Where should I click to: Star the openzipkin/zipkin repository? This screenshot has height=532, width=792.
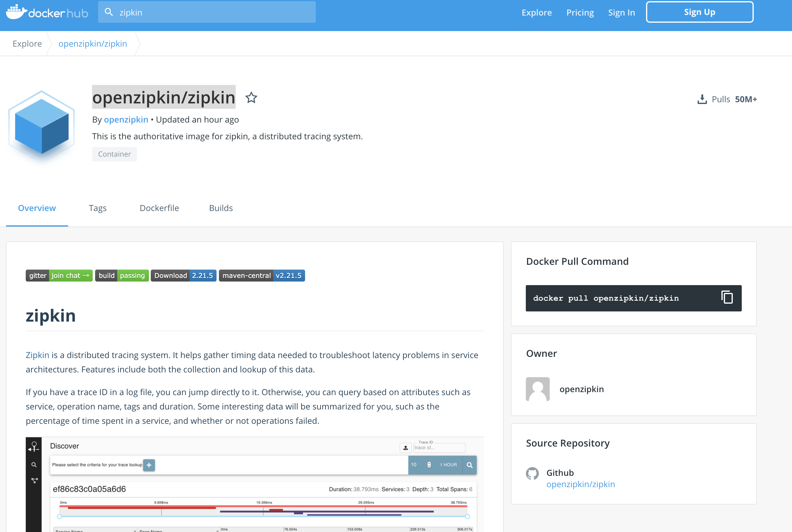point(251,98)
